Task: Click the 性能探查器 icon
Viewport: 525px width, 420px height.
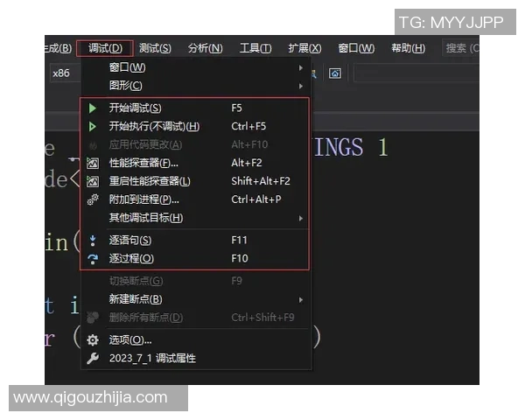Action: click(x=93, y=163)
